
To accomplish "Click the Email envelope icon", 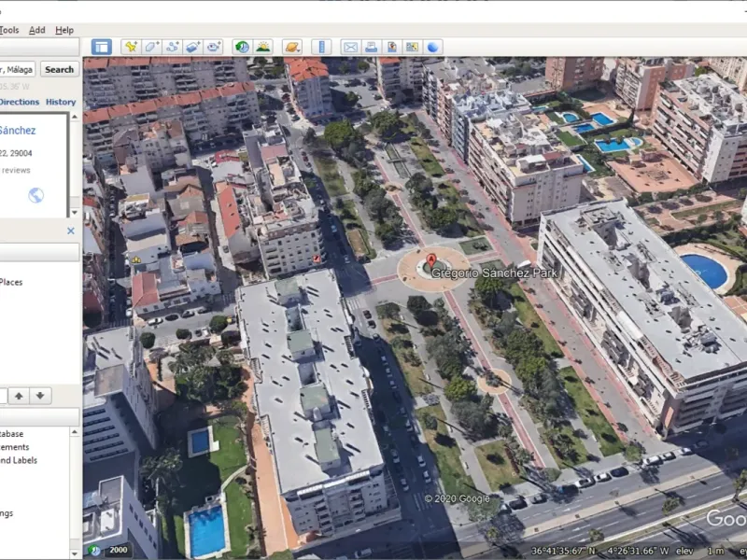I will pyautogui.click(x=350, y=47).
